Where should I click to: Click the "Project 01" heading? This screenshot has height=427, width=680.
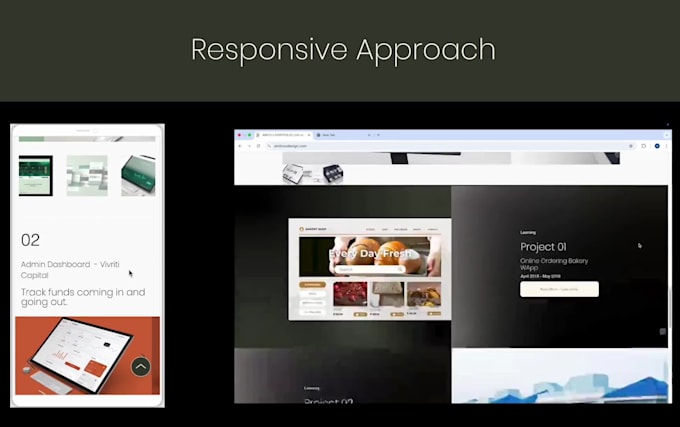(x=543, y=247)
